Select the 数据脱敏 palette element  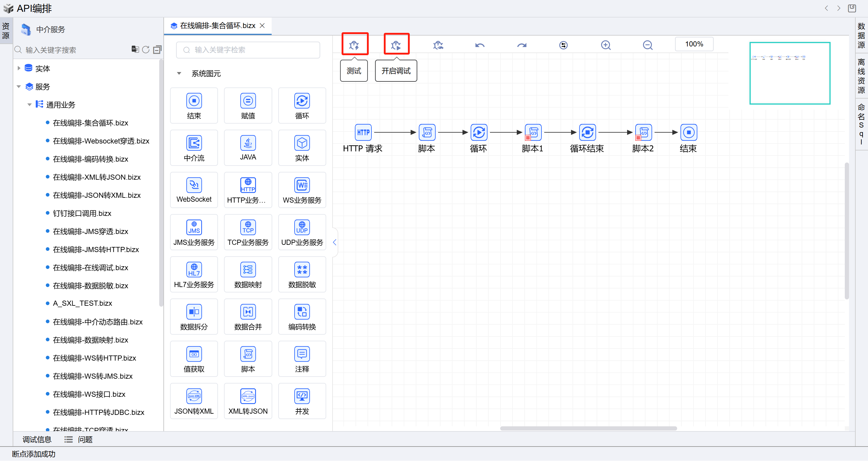click(301, 274)
